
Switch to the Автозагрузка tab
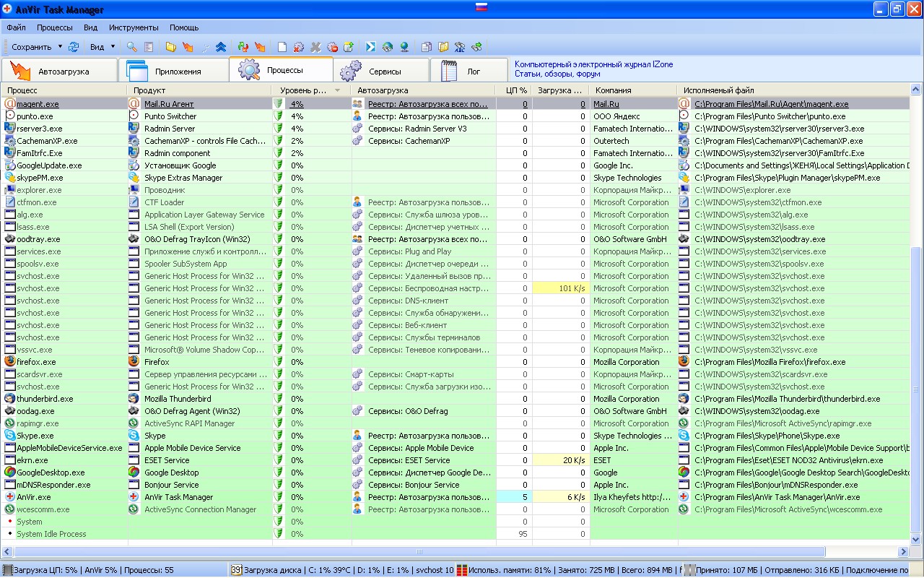coord(59,71)
